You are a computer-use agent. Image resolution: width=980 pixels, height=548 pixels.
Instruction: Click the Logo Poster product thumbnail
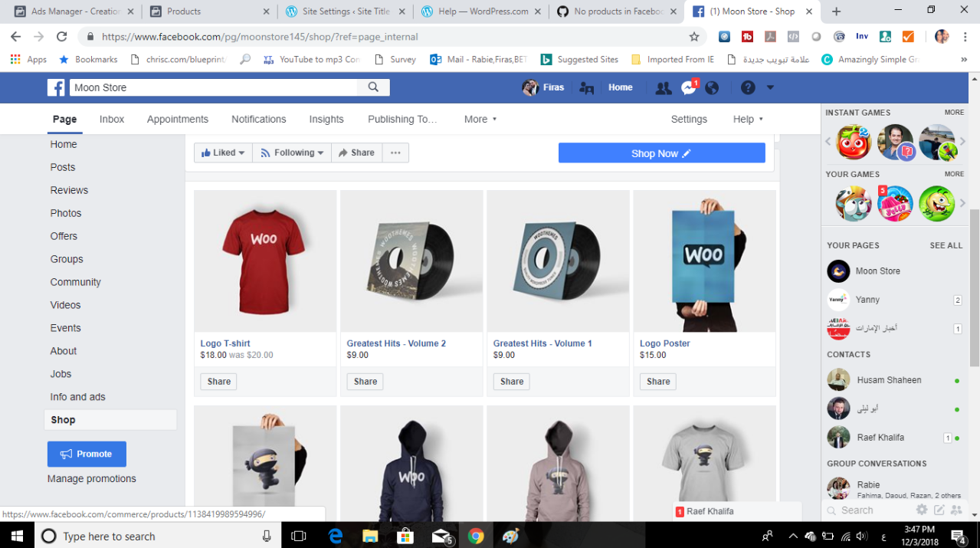pyautogui.click(x=704, y=261)
